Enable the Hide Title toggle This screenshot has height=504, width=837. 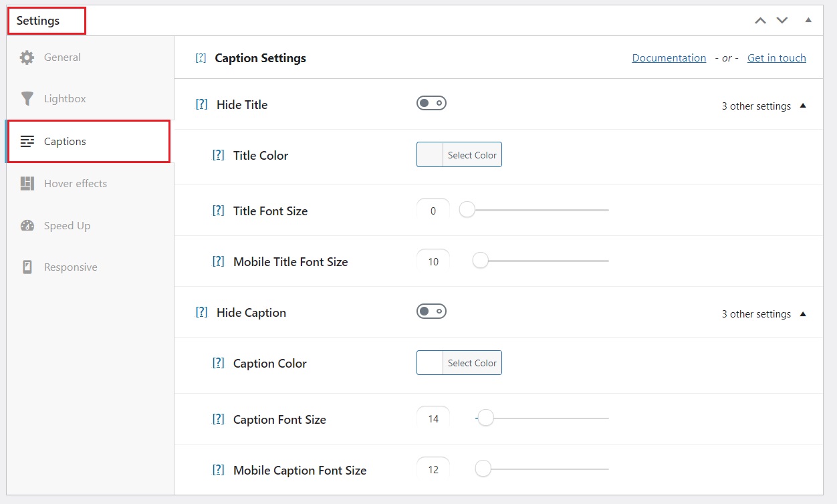click(x=431, y=104)
